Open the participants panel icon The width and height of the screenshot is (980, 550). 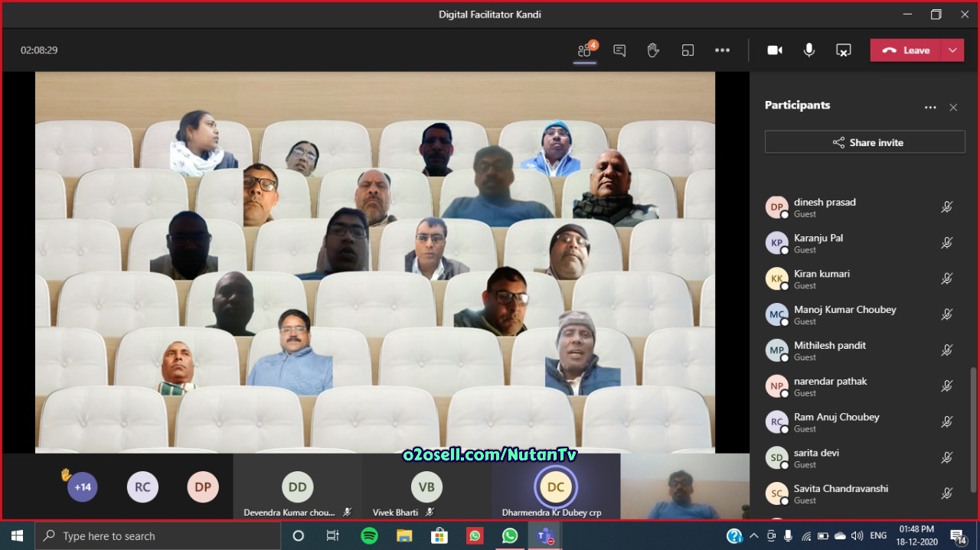point(585,50)
